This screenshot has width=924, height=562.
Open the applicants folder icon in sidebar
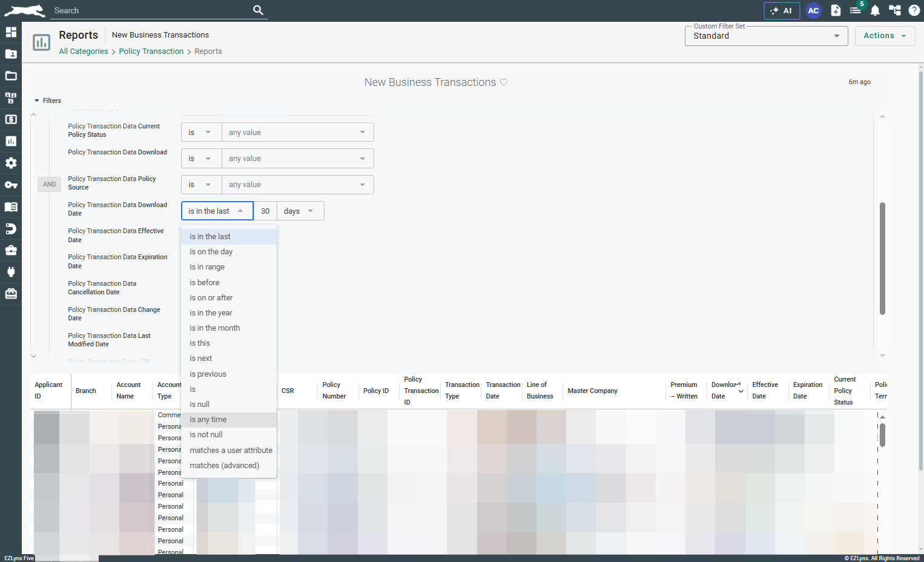tap(11, 54)
